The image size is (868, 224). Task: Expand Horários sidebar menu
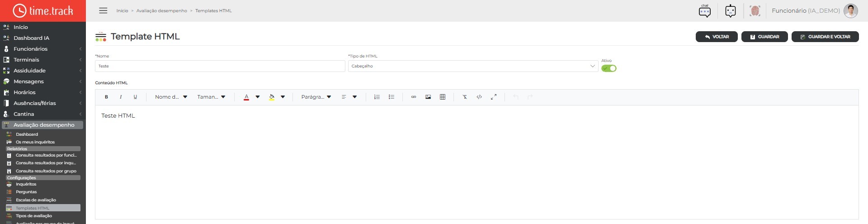[43, 92]
